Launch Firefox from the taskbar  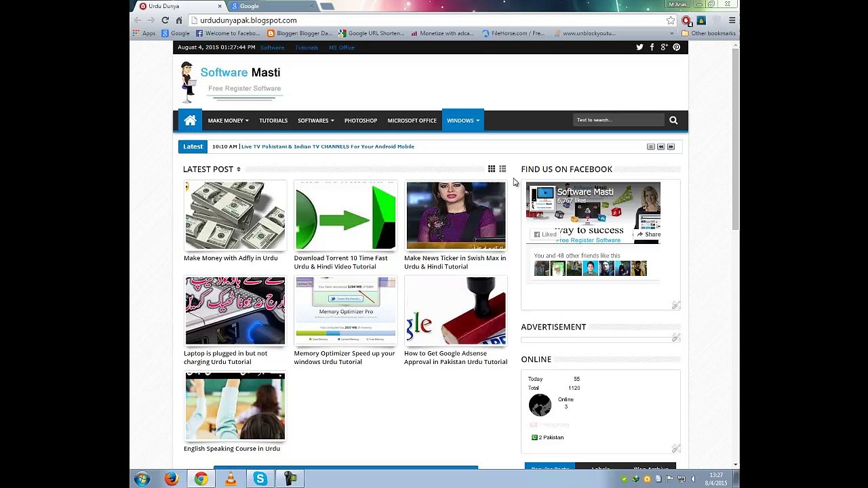[x=172, y=479]
